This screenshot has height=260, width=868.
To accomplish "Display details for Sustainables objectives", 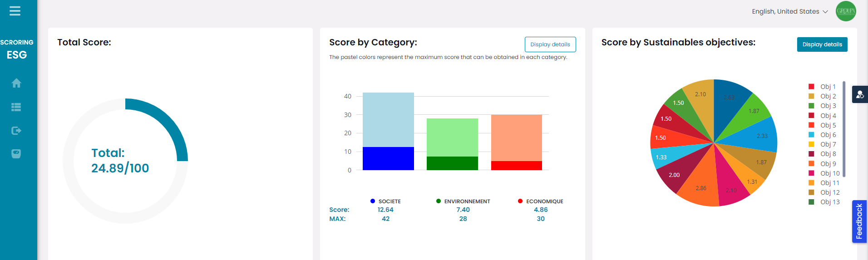I will pos(822,44).
